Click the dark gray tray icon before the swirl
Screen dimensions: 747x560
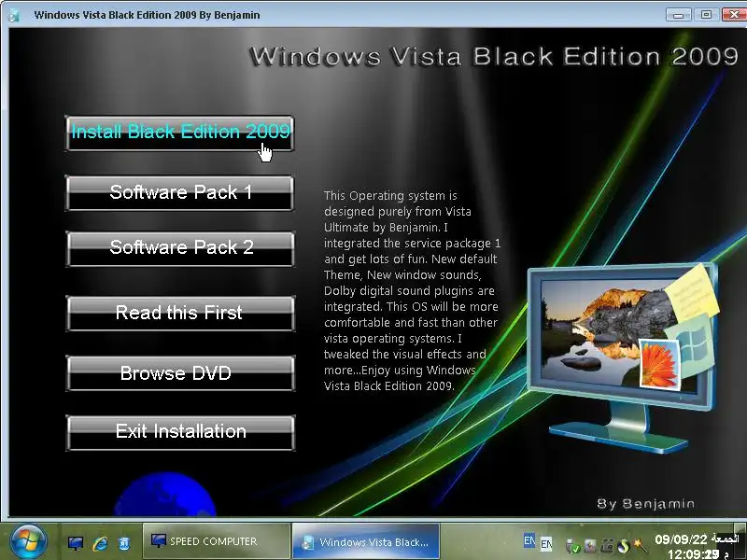tap(607, 546)
